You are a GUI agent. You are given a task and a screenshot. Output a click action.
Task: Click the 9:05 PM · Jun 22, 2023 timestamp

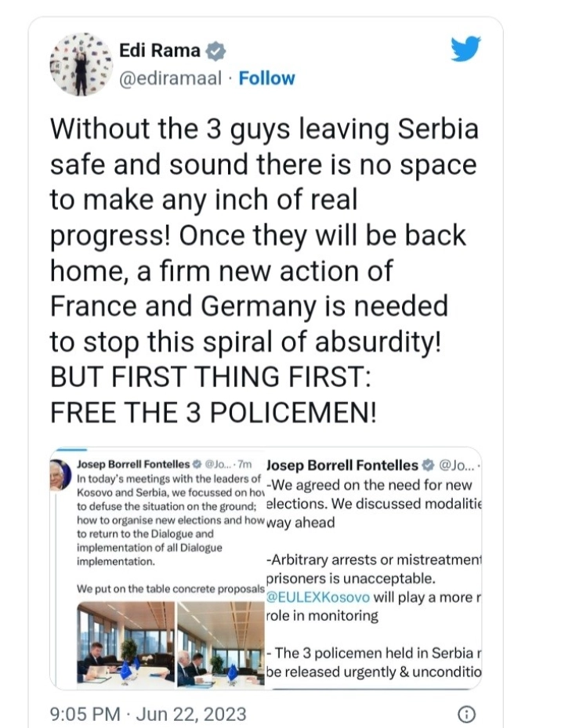point(147,714)
